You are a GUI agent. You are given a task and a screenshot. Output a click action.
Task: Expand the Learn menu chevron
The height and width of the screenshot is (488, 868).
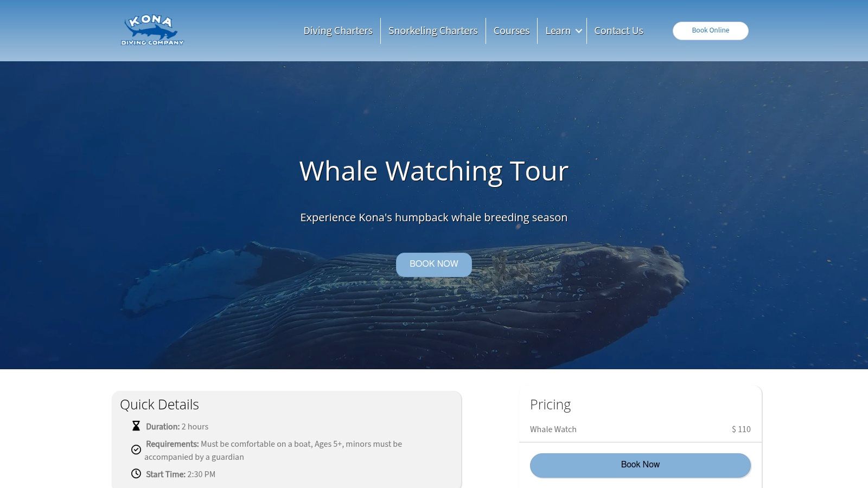[x=579, y=31]
